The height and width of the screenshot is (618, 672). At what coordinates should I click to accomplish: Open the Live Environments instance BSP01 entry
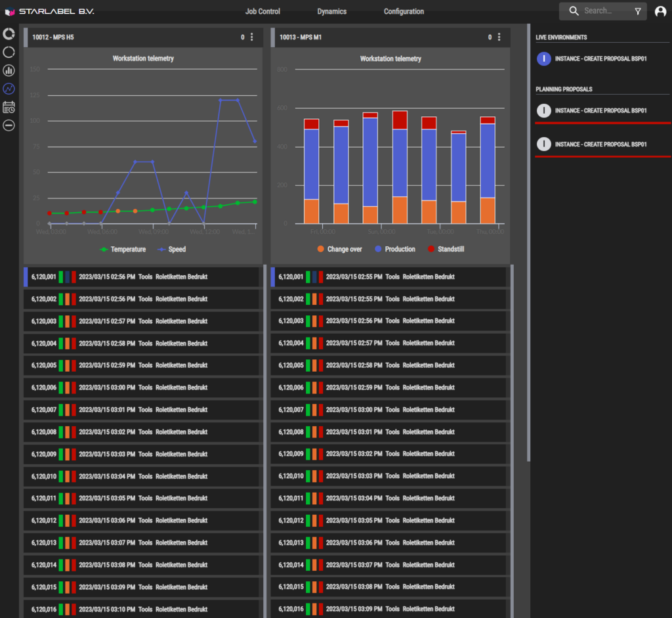click(601, 58)
